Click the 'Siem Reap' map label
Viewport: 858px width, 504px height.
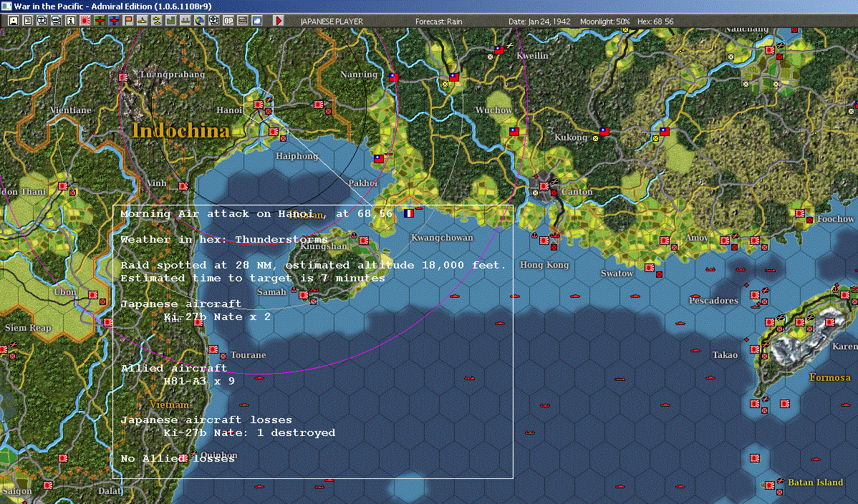click(x=28, y=328)
